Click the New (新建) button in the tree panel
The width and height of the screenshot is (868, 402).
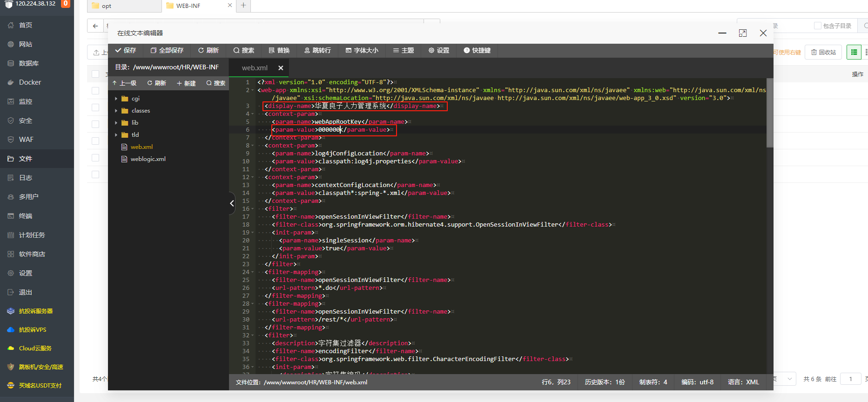(186, 83)
